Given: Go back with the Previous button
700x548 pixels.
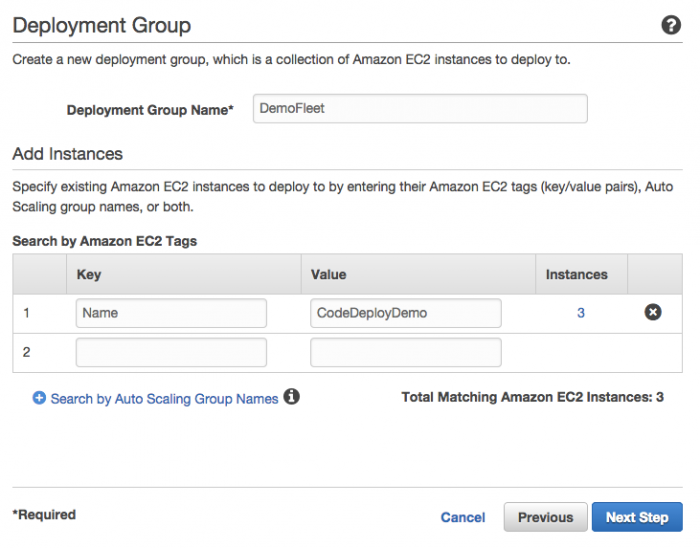Looking at the screenshot, I should pos(546,517).
